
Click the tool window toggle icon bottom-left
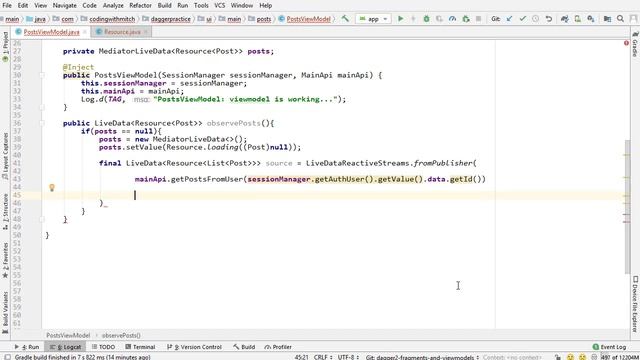[x=7, y=357]
